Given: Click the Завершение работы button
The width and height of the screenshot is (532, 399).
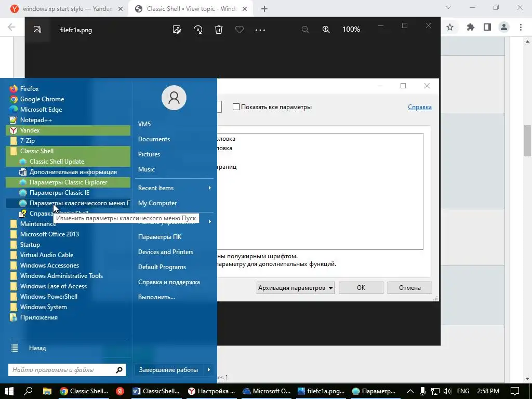Looking at the screenshot, I should pyautogui.click(x=168, y=370).
